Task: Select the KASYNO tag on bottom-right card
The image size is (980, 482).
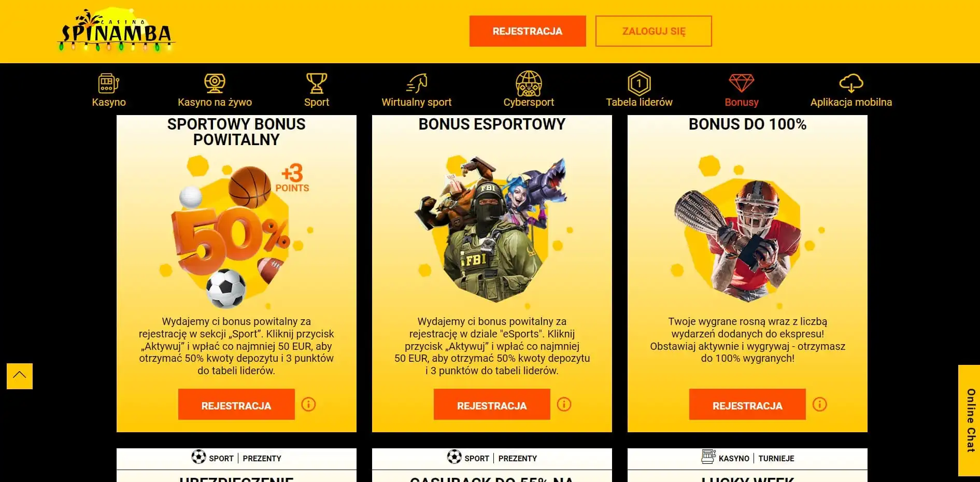Action: coord(734,458)
